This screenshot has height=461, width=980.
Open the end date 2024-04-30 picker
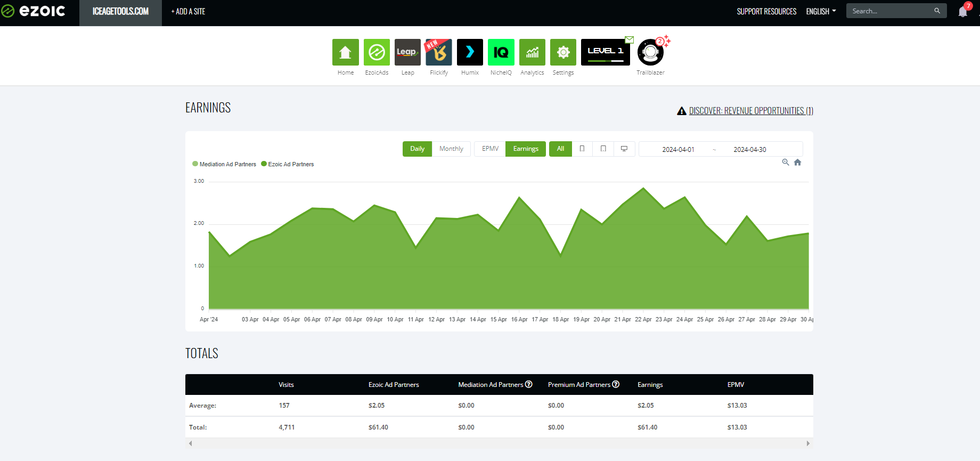coord(750,149)
